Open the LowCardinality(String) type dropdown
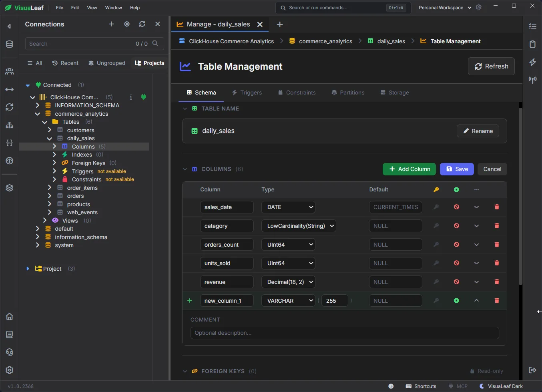 299,226
